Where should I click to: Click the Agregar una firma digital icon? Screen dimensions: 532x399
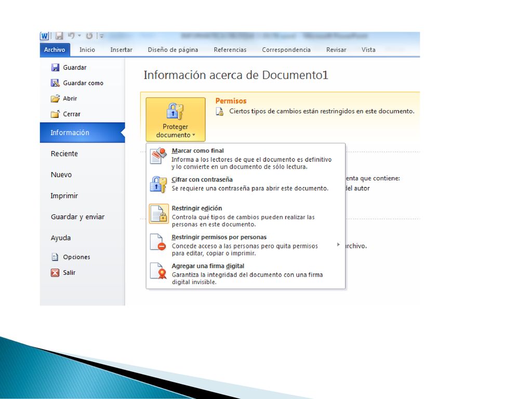click(158, 271)
